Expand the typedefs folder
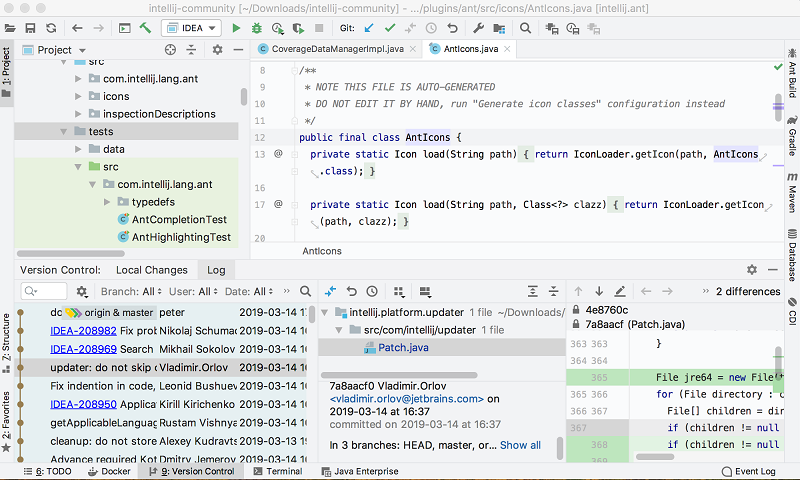Image resolution: width=800 pixels, height=480 pixels. coord(108,202)
